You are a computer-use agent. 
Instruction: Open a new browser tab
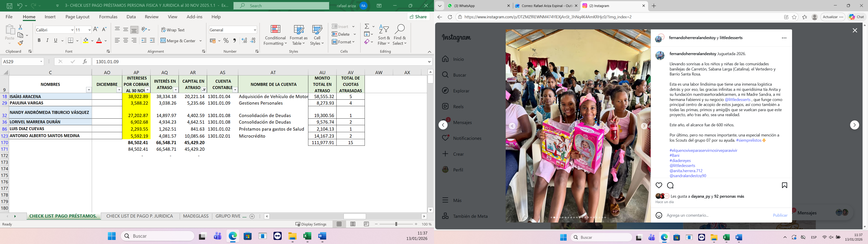(x=654, y=6)
